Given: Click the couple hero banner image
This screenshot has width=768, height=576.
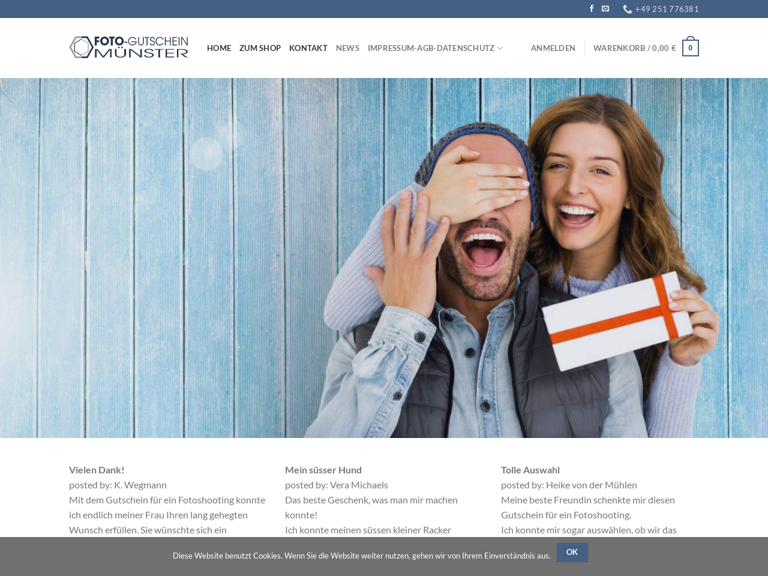Looking at the screenshot, I should pyautogui.click(x=384, y=258).
